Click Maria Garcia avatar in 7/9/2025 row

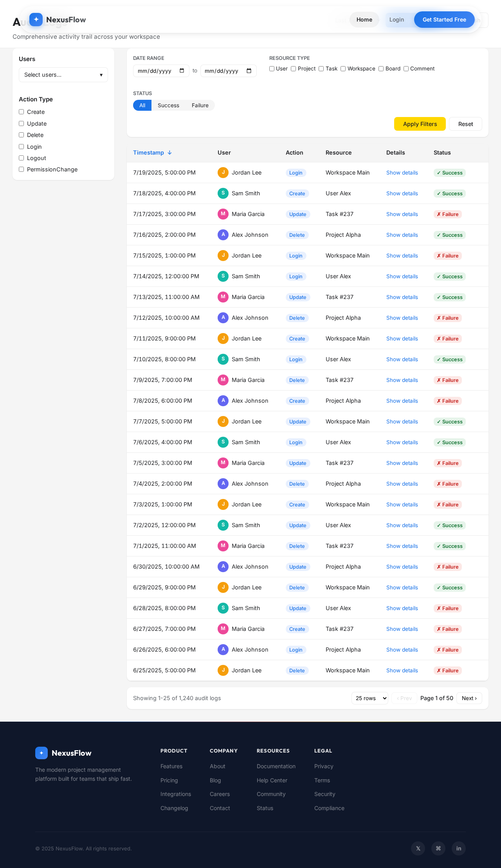coord(223,380)
